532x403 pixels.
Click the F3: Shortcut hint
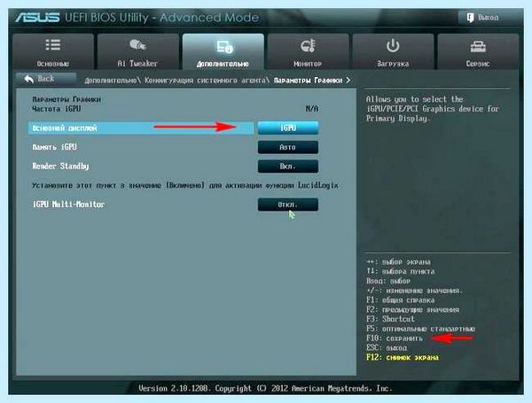[x=390, y=319]
